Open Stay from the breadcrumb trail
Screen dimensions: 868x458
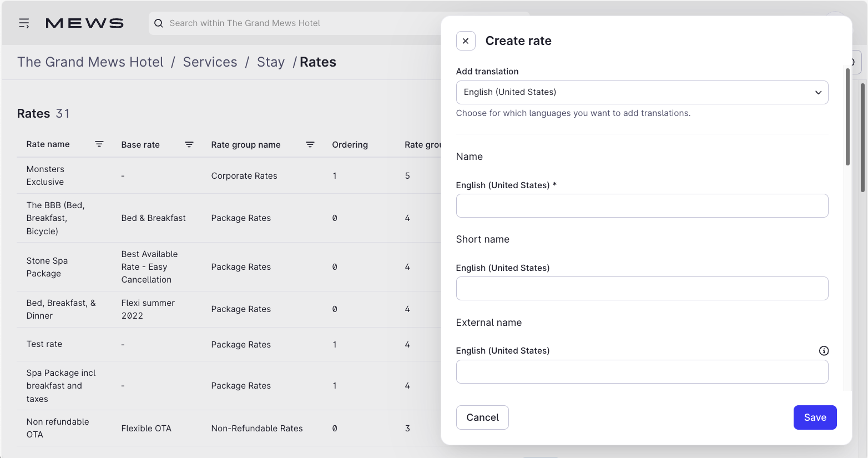[x=270, y=62]
